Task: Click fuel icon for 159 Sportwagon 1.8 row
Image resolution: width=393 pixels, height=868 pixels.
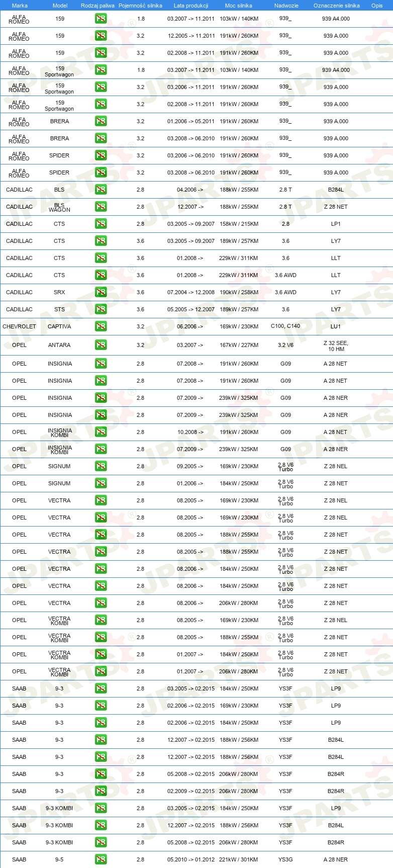Action: point(101,70)
